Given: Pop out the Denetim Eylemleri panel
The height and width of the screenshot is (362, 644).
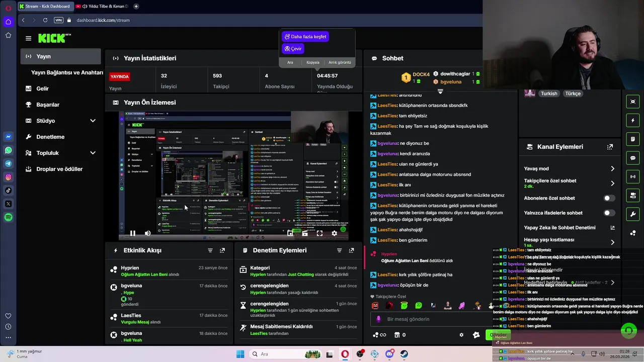Looking at the screenshot, I should pos(351,250).
